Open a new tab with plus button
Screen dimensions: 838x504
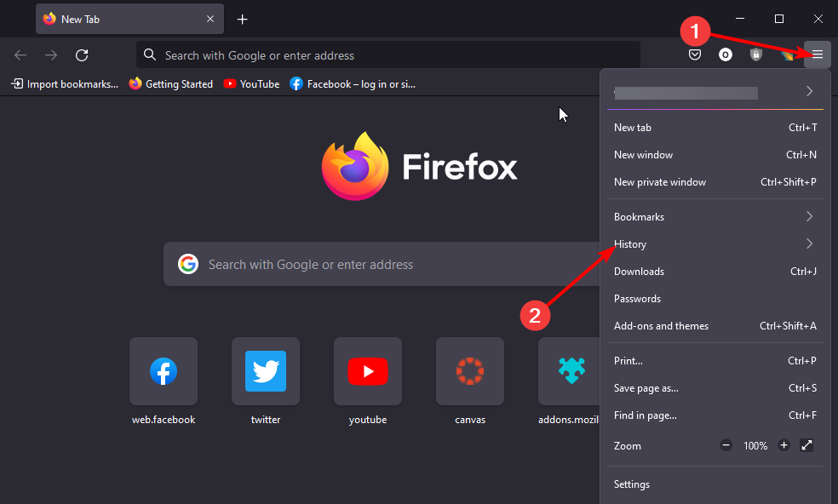(242, 20)
